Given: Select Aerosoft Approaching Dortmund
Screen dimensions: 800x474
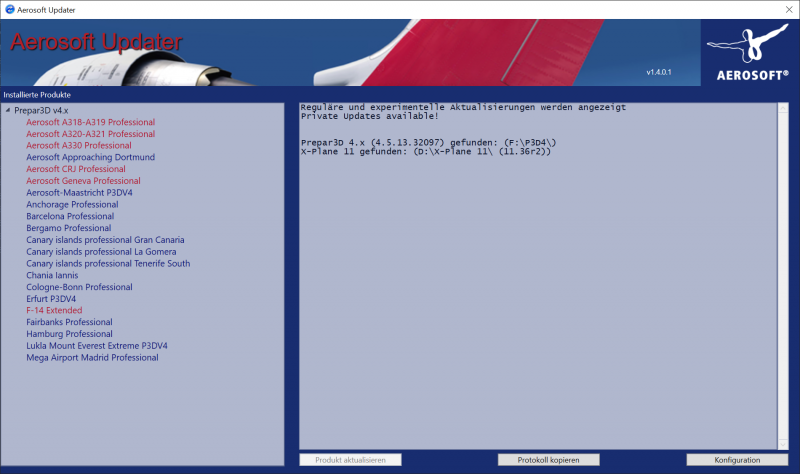Looking at the screenshot, I should 90,157.
